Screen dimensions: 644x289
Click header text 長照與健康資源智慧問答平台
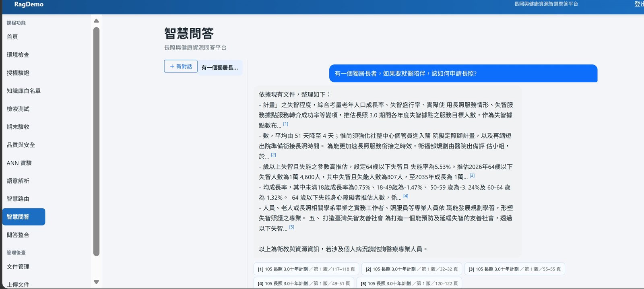point(546,4)
